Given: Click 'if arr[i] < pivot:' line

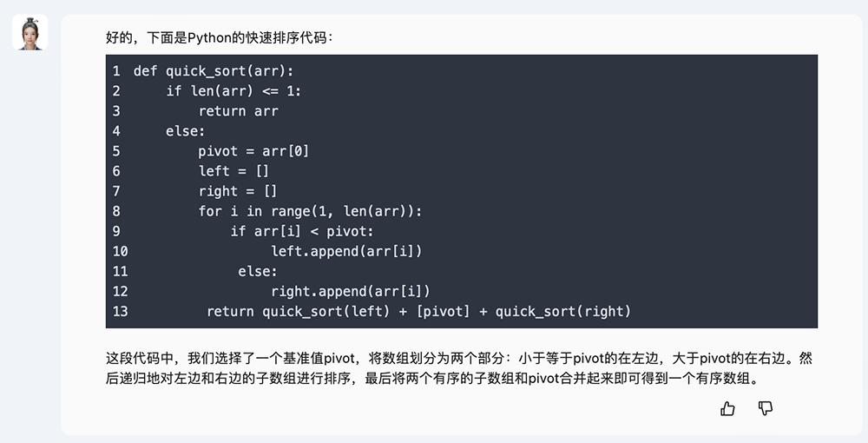Looking at the screenshot, I should click(302, 231).
